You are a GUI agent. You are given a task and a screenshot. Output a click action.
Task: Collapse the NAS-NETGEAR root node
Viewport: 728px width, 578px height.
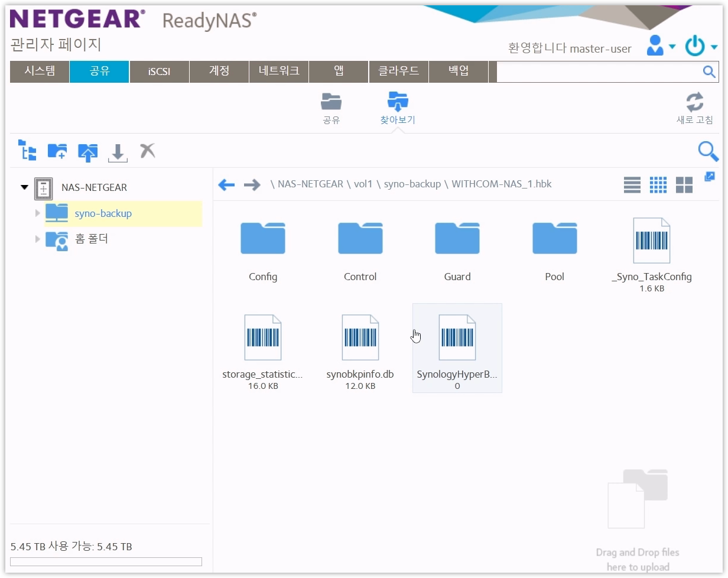point(24,187)
